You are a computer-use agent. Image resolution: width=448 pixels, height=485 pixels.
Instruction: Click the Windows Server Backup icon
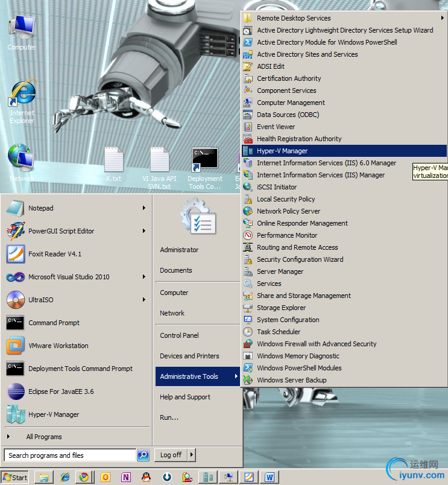(x=248, y=380)
